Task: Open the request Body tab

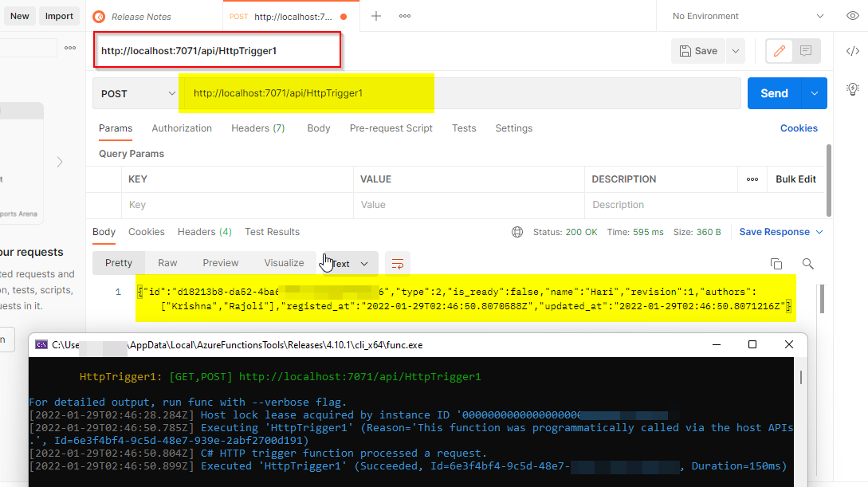Action: click(318, 128)
